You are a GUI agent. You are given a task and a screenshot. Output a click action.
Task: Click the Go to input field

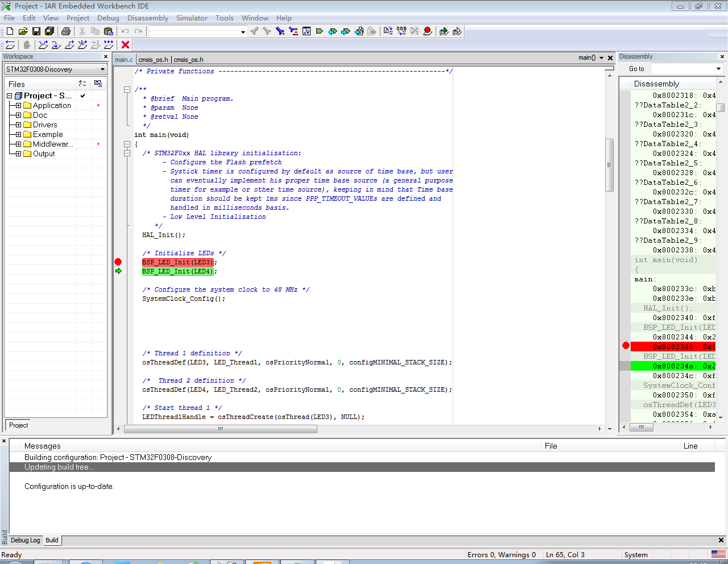tap(682, 69)
